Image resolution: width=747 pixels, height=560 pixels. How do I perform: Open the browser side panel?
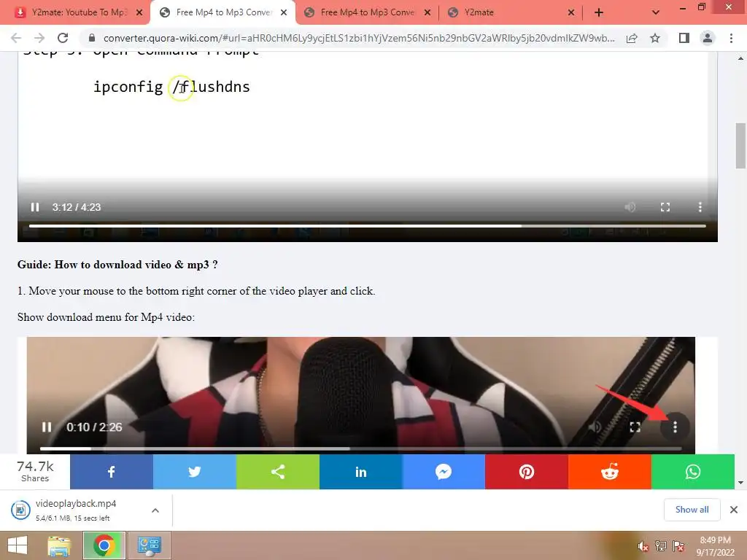coord(684,38)
